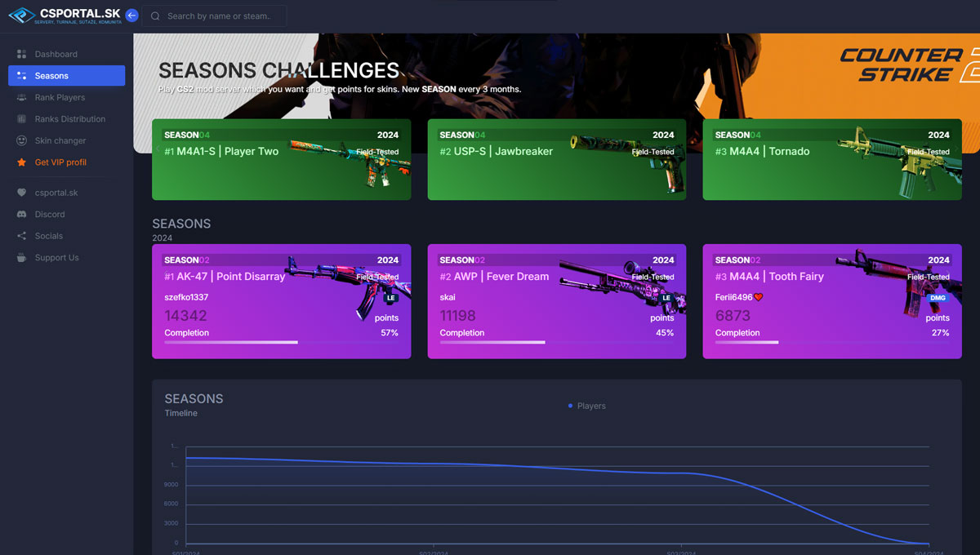Click the CSPORTAL.SK logo
This screenshot has height=555, width=980.
pos(65,16)
